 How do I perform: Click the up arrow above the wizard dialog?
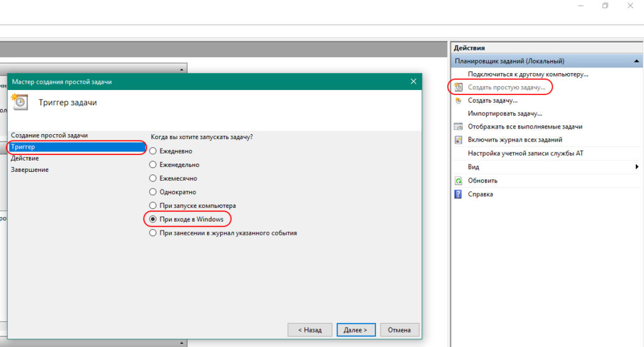coord(182,69)
